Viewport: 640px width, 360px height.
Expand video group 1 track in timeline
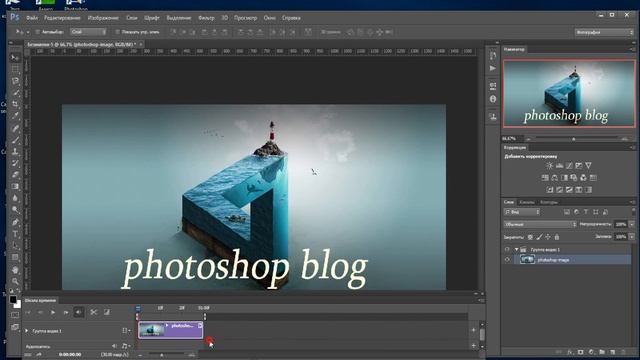[x=27, y=331]
